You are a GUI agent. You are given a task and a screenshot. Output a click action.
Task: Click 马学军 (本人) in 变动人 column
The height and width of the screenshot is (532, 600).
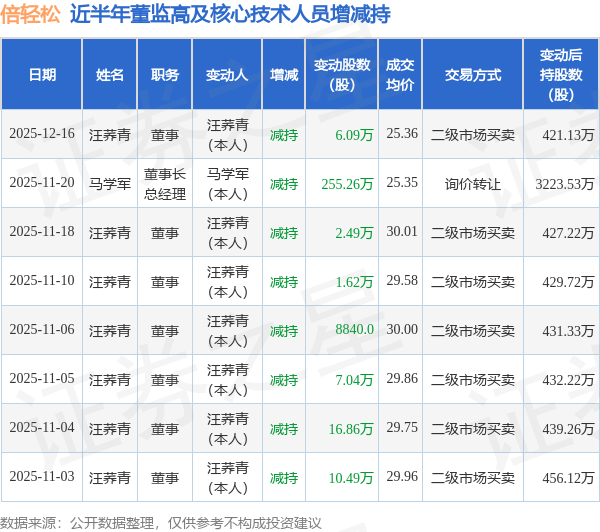coord(228,184)
